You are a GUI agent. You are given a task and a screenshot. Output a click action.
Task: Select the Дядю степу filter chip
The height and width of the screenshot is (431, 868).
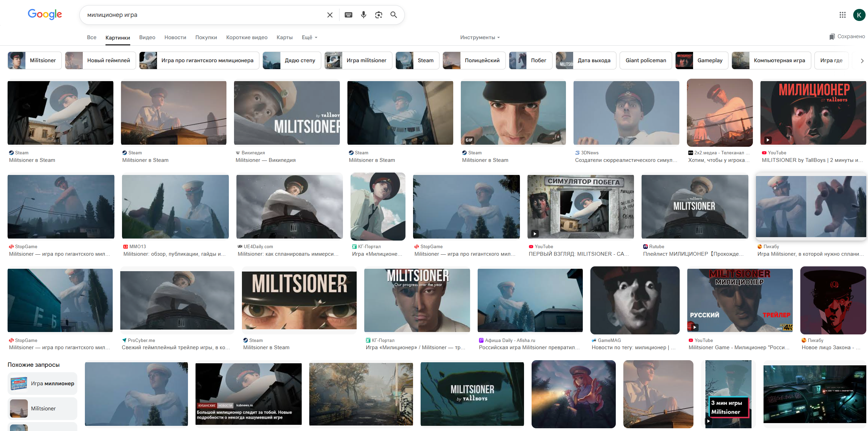pyautogui.click(x=292, y=60)
